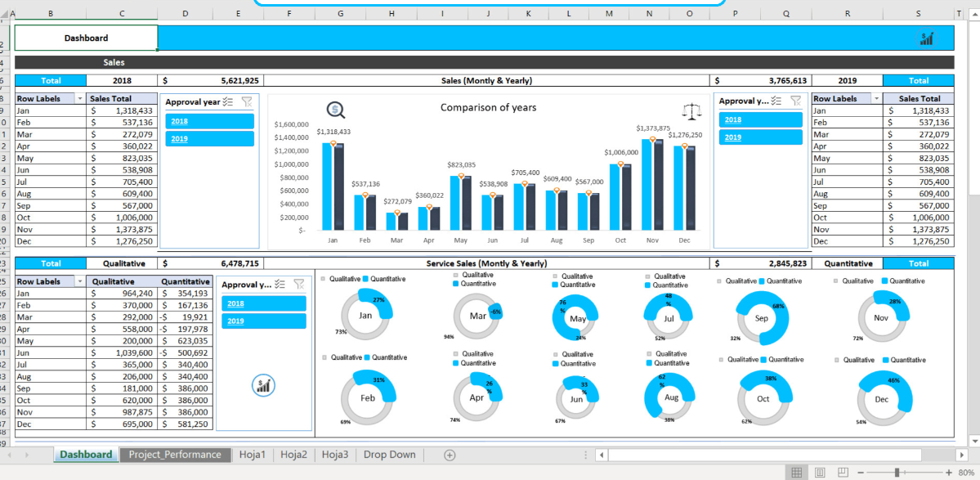This screenshot has height=480, width=980.
Task: Open the Drop Down sheet tab
Action: pos(389,455)
